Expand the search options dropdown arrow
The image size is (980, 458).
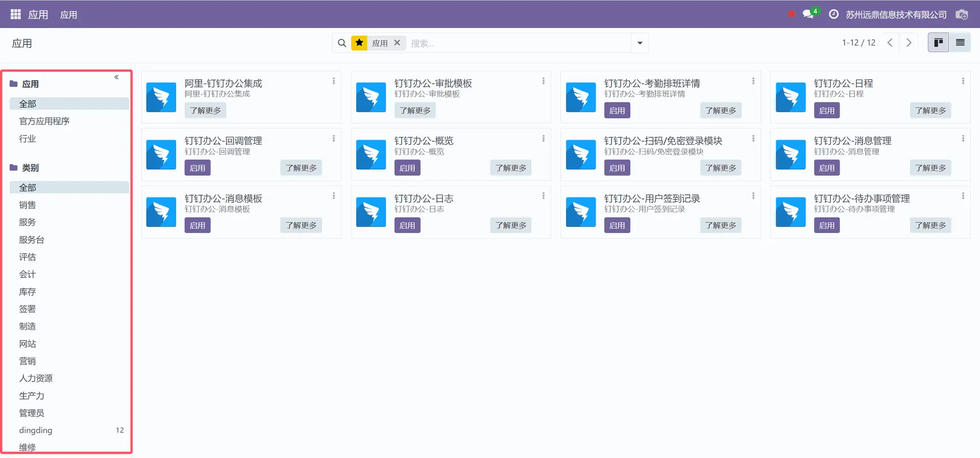(x=640, y=43)
